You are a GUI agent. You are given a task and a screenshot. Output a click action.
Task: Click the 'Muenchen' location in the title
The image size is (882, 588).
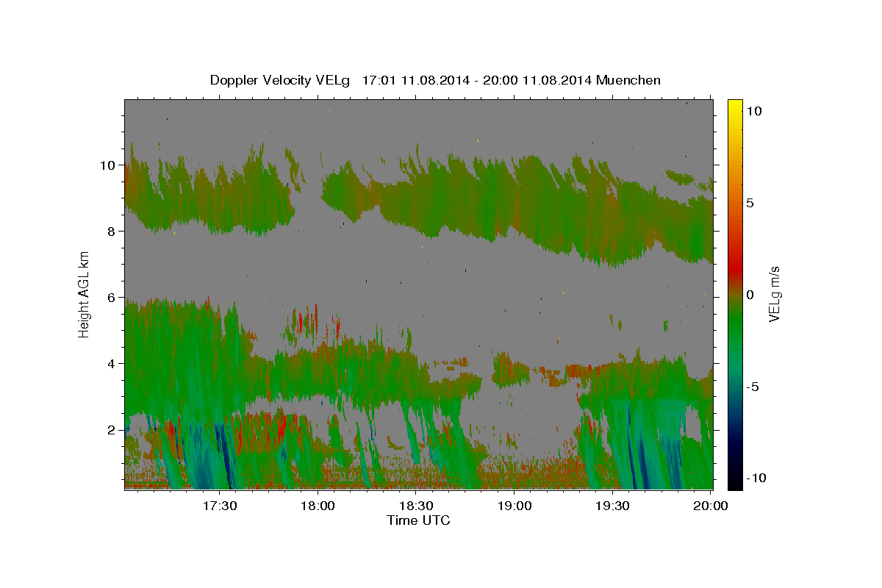[628, 80]
